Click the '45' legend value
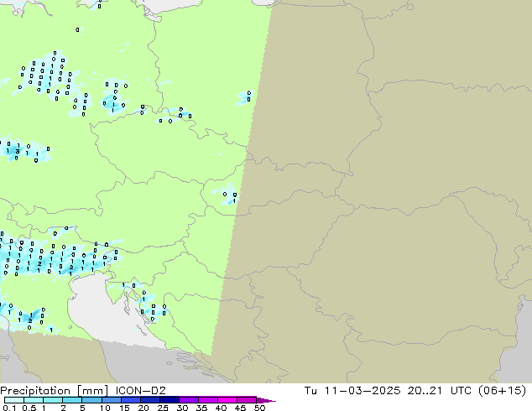532x411 pixels. tap(240, 408)
